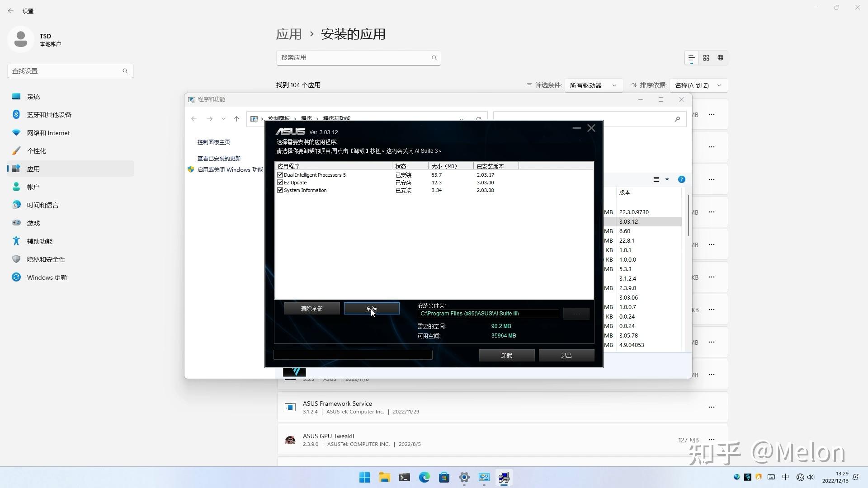The image size is (868, 488).
Task: Click the help question mark in Programs and Features
Action: pos(682,179)
